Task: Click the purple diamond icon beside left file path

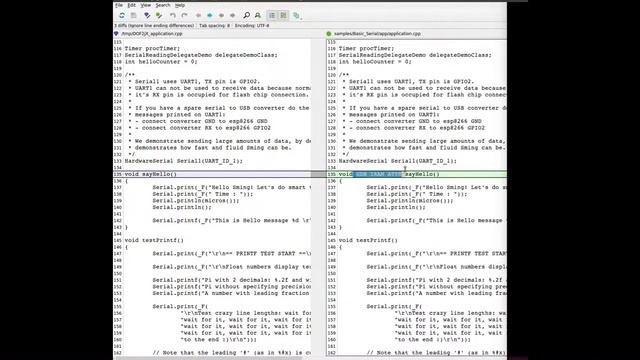Action: coord(116,34)
